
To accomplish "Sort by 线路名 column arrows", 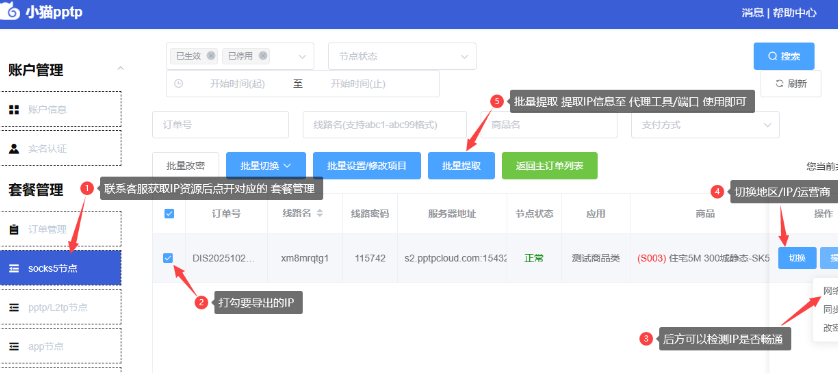I will 320,214.
